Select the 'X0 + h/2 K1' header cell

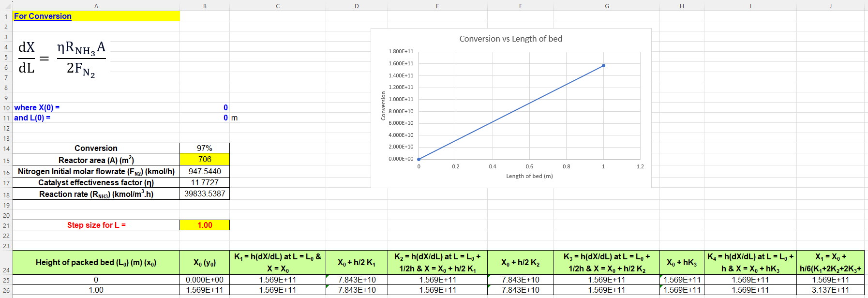click(357, 262)
